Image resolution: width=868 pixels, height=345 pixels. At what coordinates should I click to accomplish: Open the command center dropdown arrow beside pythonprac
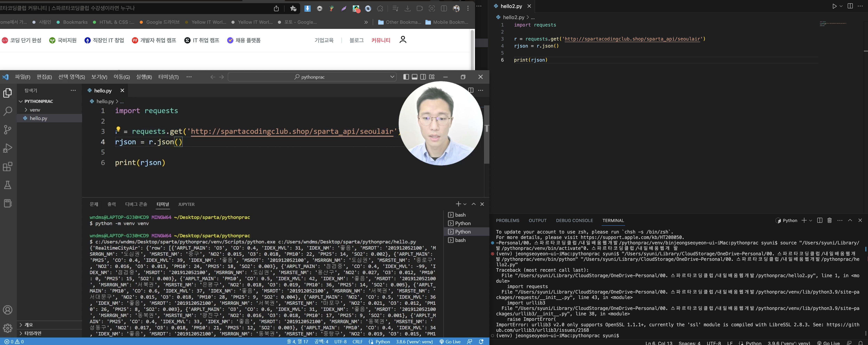click(392, 77)
